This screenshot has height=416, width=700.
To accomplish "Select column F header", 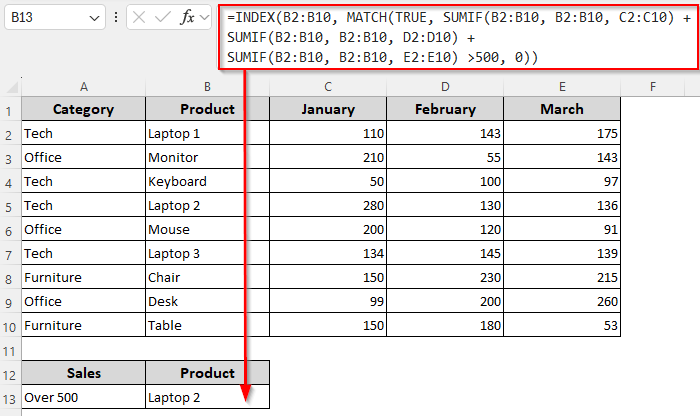I will click(652, 87).
